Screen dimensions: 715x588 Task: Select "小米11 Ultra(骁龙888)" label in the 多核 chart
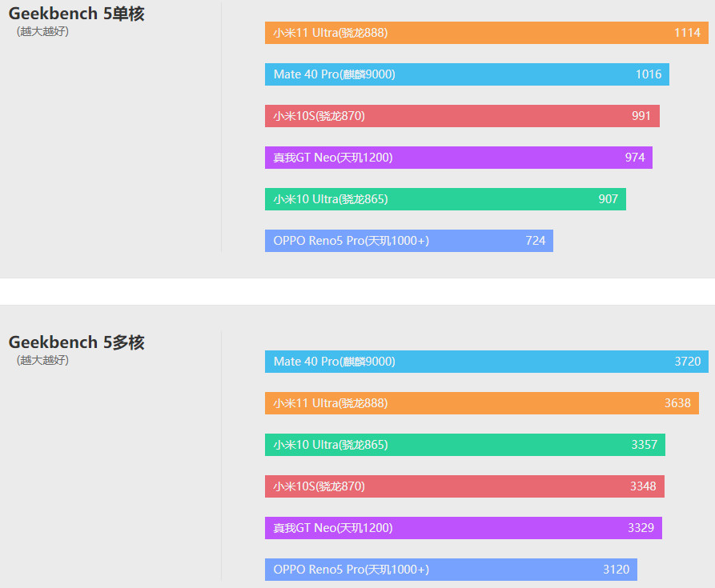coord(331,403)
